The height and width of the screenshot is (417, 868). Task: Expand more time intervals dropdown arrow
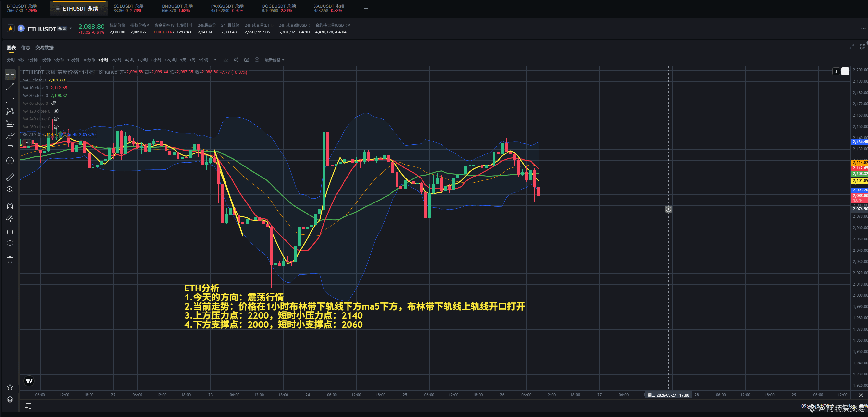[215, 60]
